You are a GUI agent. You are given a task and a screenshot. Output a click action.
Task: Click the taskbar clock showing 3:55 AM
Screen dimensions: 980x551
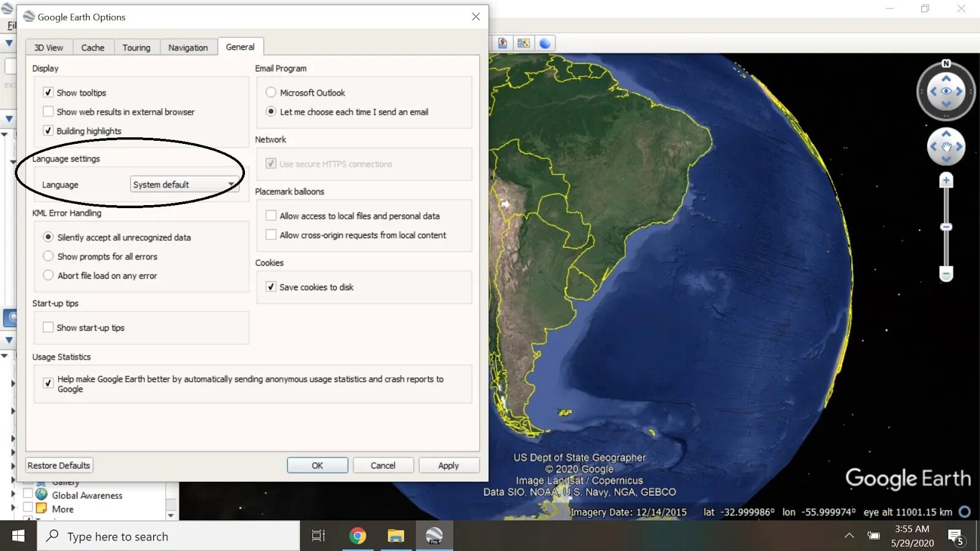point(912,536)
